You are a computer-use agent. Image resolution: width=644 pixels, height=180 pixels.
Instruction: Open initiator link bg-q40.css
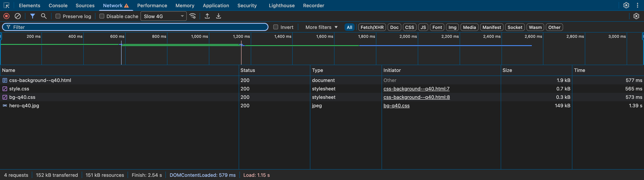point(396,106)
